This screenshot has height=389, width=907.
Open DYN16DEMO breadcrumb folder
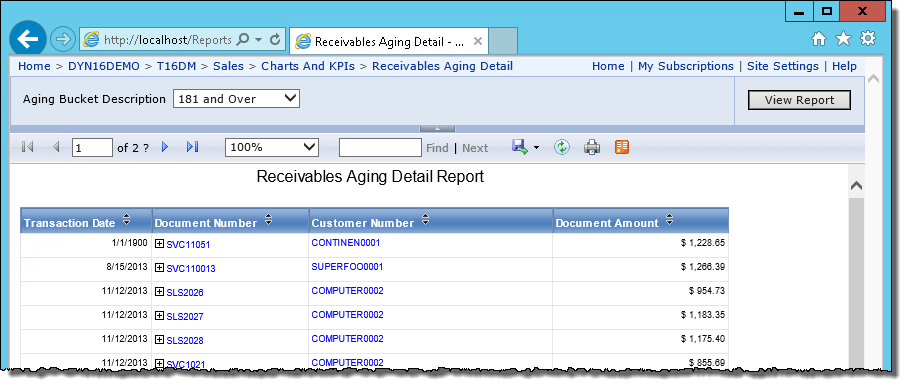104,66
